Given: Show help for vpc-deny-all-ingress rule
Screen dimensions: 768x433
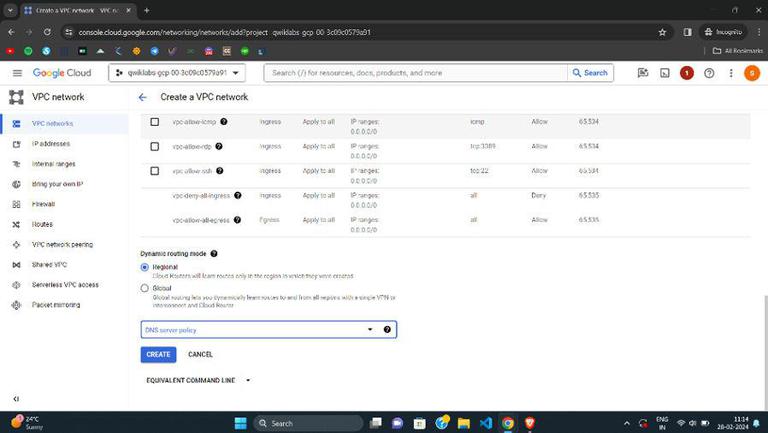Looking at the screenshot, I should tap(238, 195).
